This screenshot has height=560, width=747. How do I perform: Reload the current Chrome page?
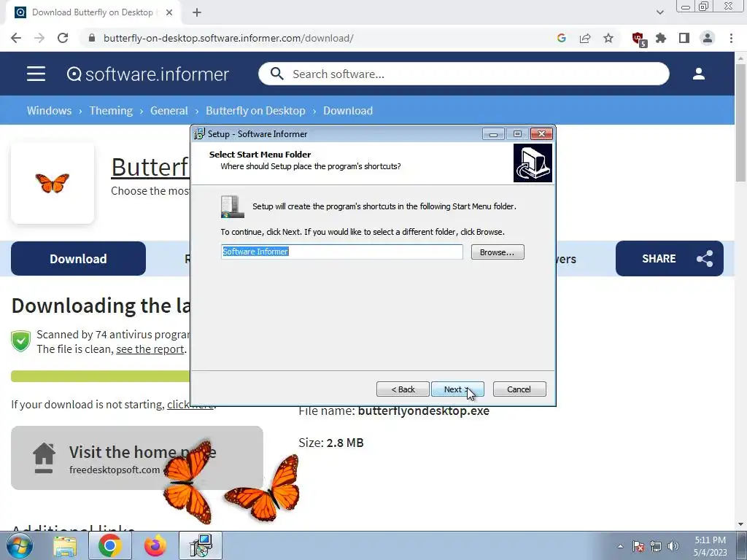[x=63, y=38]
